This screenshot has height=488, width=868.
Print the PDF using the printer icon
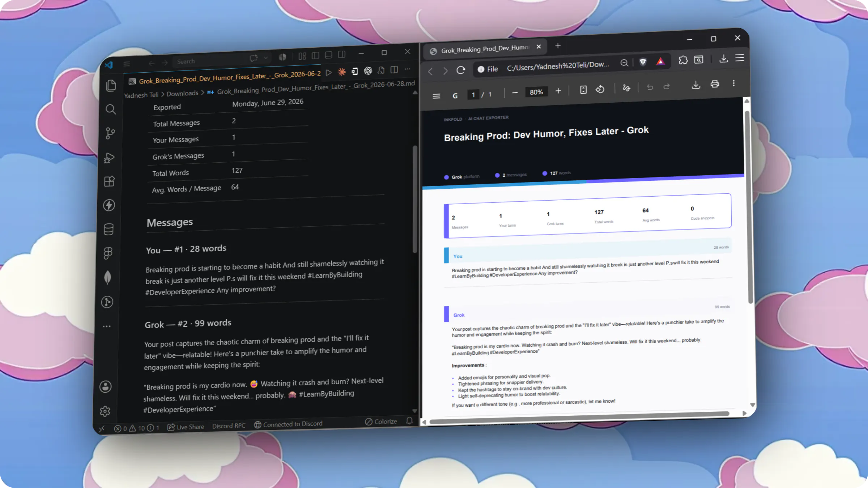point(715,84)
